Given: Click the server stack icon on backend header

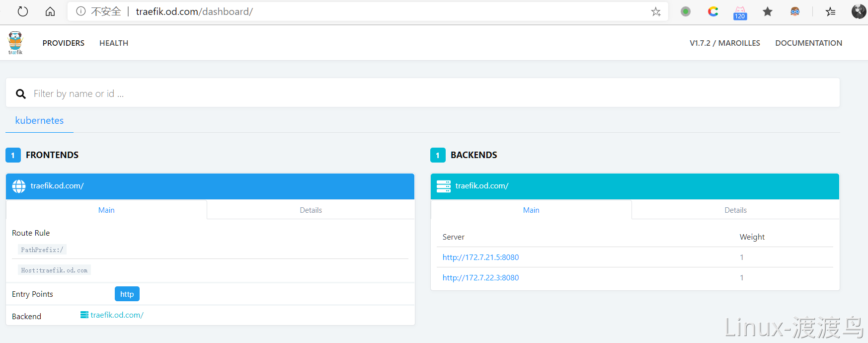Looking at the screenshot, I should click(x=444, y=186).
